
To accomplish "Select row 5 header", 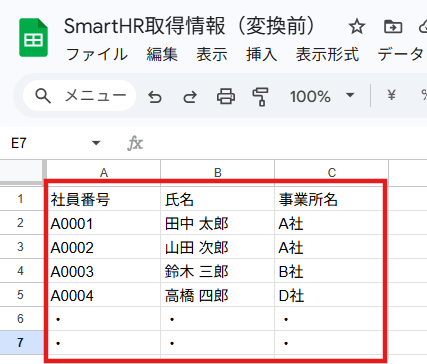I will pyautogui.click(x=21, y=295).
